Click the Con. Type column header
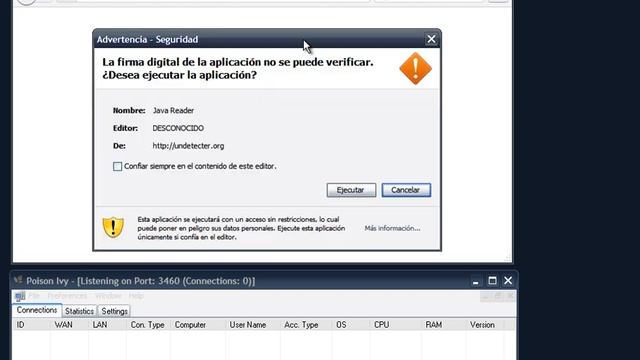This screenshot has height=360, width=640. click(148, 325)
